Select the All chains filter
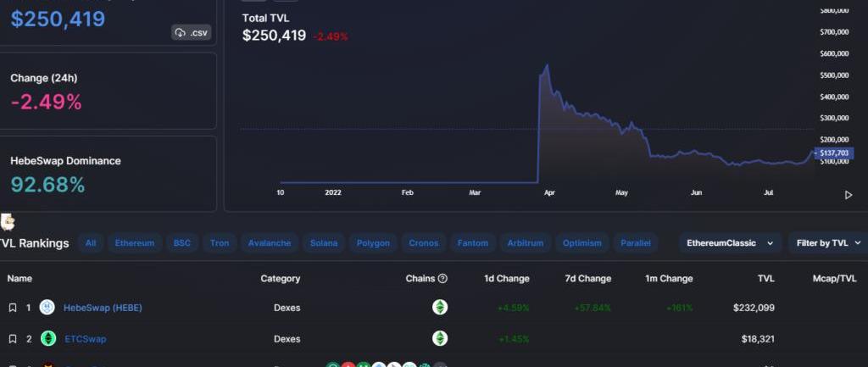This screenshot has width=868, height=367. tap(91, 243)
